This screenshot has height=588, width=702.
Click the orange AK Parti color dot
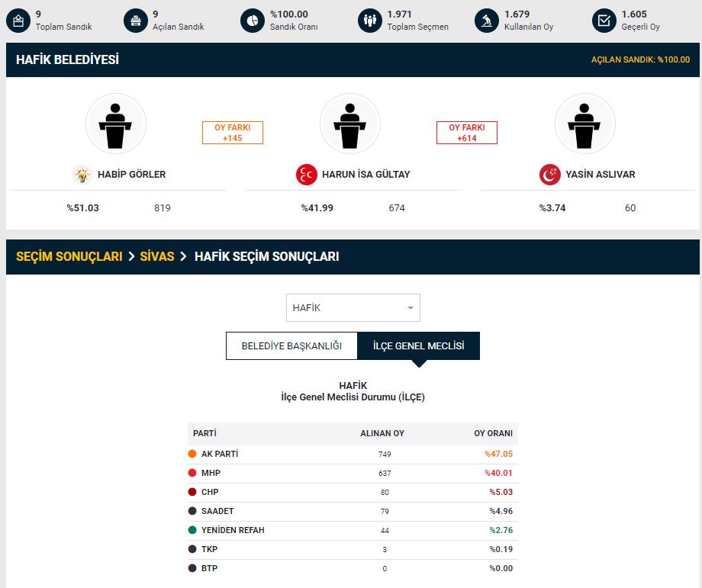(192, 454)
